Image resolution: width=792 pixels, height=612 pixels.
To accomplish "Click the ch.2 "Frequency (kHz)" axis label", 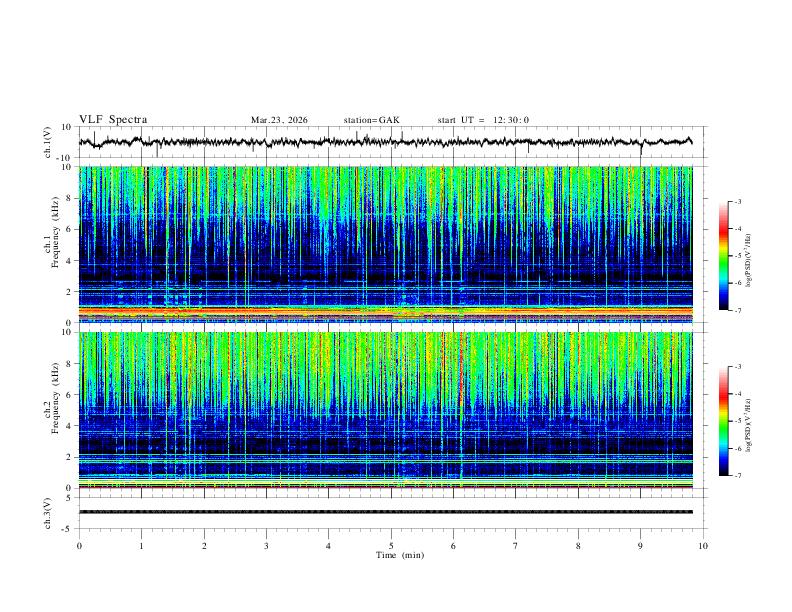I will click(55, 397).
